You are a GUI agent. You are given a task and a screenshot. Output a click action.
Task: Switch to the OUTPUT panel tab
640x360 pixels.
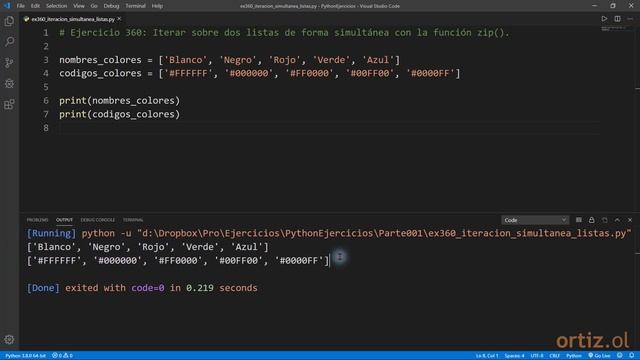[64, 220]
